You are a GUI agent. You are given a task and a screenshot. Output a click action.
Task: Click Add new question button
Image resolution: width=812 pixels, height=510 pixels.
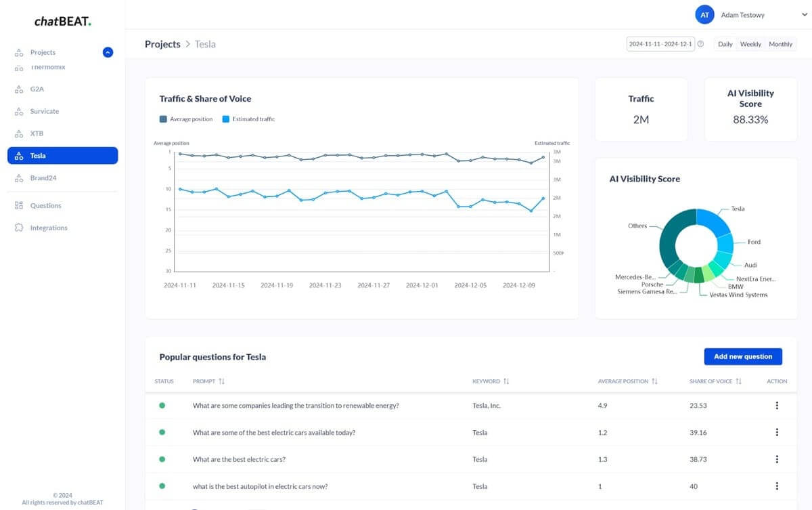[742, 356]
